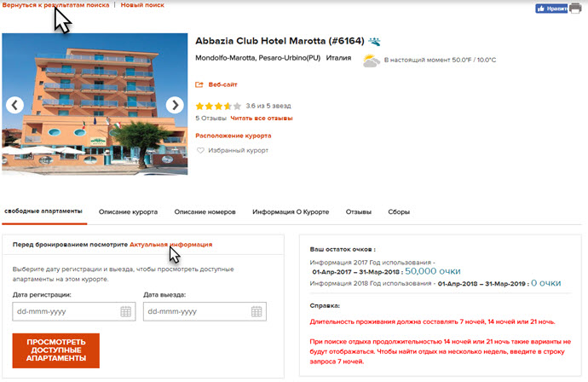Click the Справка heading

tap(325, 306)
